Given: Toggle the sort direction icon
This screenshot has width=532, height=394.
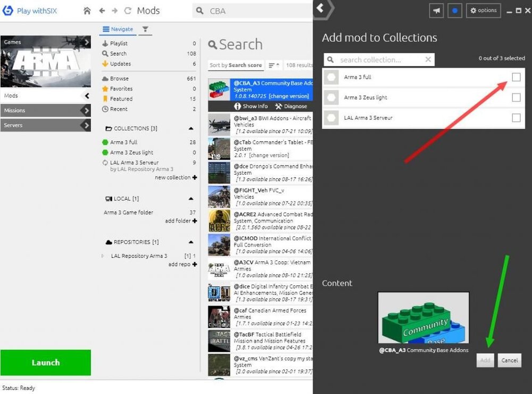Looking at the screenshot, I should point(274,65).
